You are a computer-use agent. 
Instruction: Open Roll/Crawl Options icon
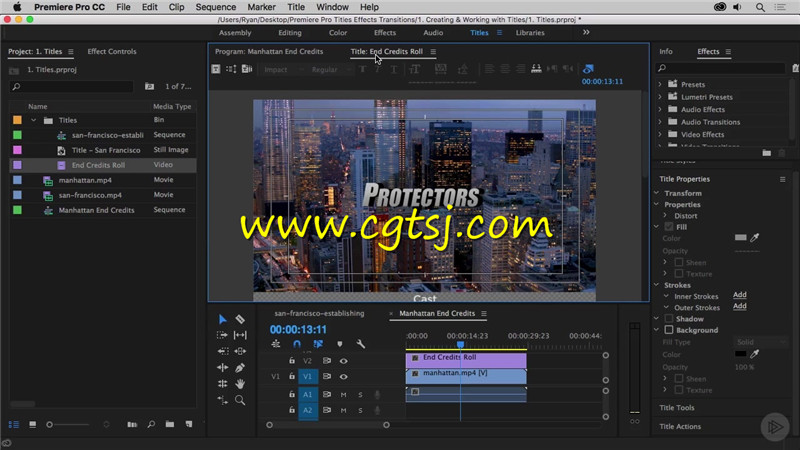click(231, 69)
